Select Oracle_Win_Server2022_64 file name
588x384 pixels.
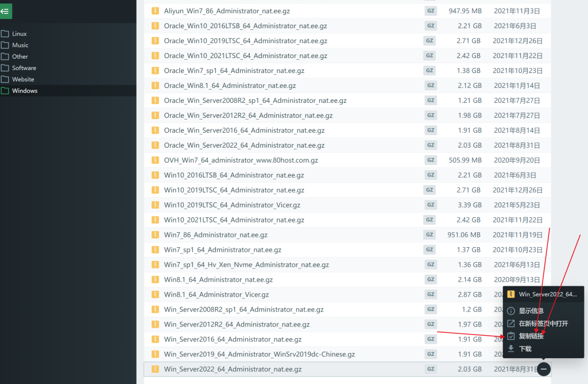click(x=244, y=145)
